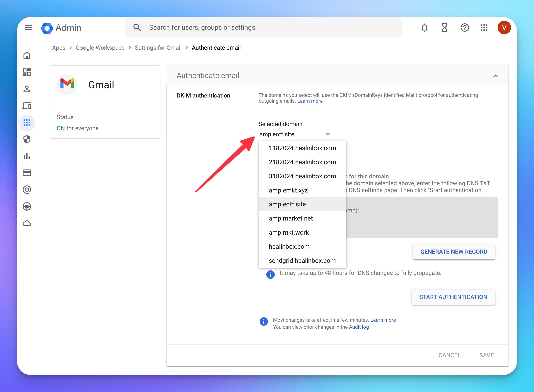Pick sendgrid.healinbox.com domain option

pos(302,261)
